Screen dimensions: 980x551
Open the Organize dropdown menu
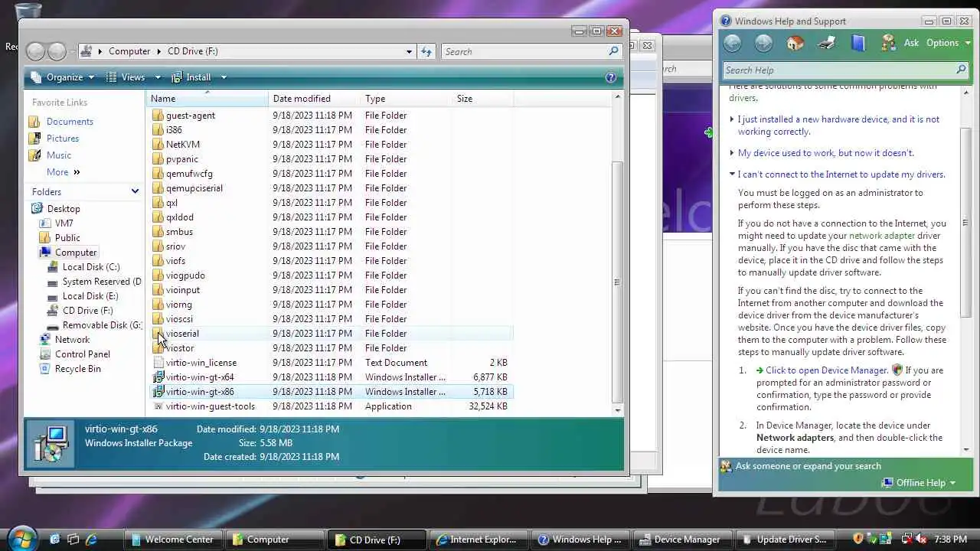(61, 77)
